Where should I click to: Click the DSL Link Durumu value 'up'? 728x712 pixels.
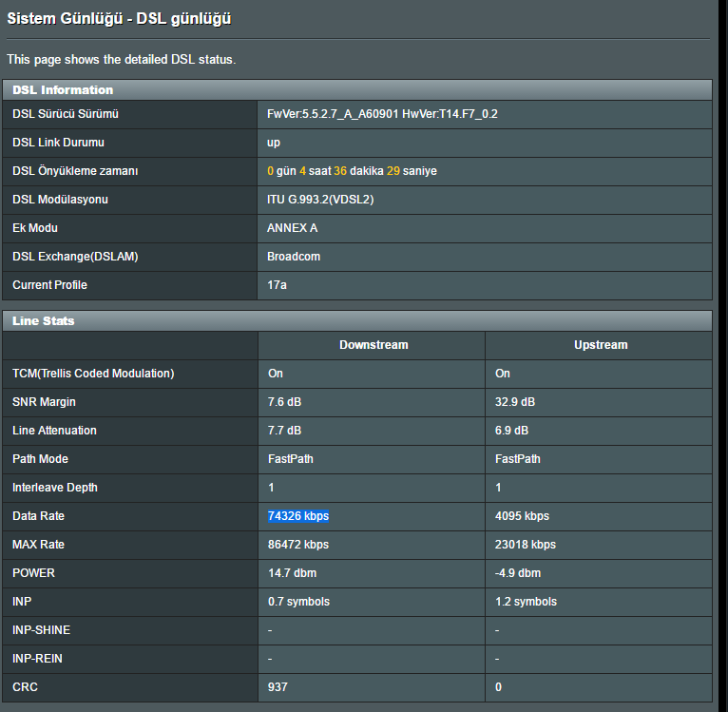[273, 143]
